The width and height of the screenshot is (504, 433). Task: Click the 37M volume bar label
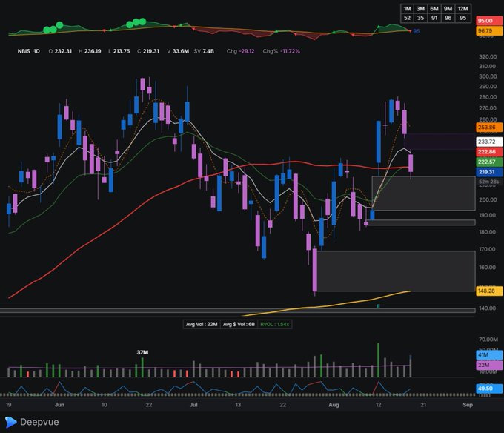142,352
